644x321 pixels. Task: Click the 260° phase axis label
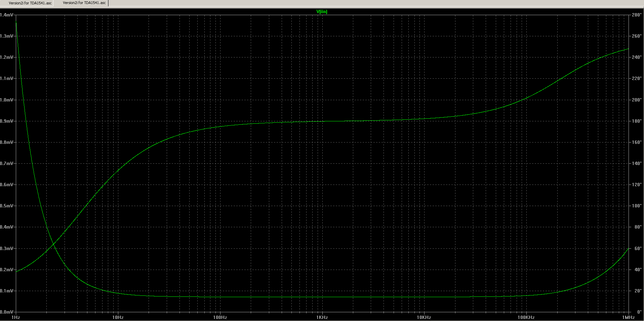coord(636,36)
